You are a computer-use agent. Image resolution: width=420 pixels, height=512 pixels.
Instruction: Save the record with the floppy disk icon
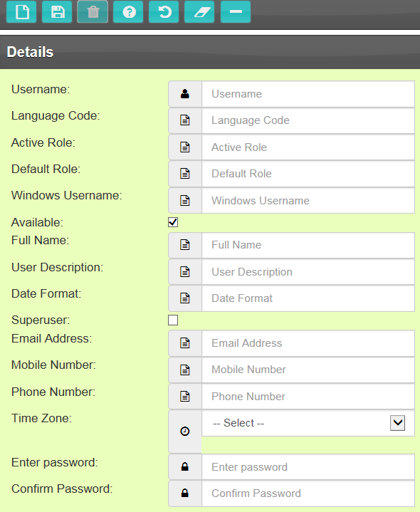[57, 12]
